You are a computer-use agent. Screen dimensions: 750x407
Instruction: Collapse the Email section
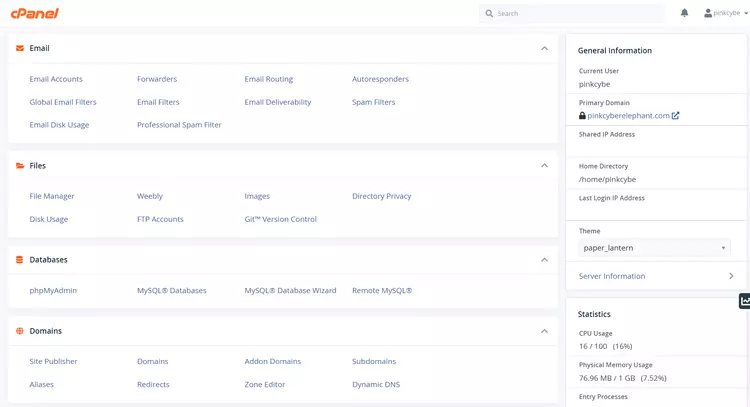pyautogui.click(x=544, y=48)
